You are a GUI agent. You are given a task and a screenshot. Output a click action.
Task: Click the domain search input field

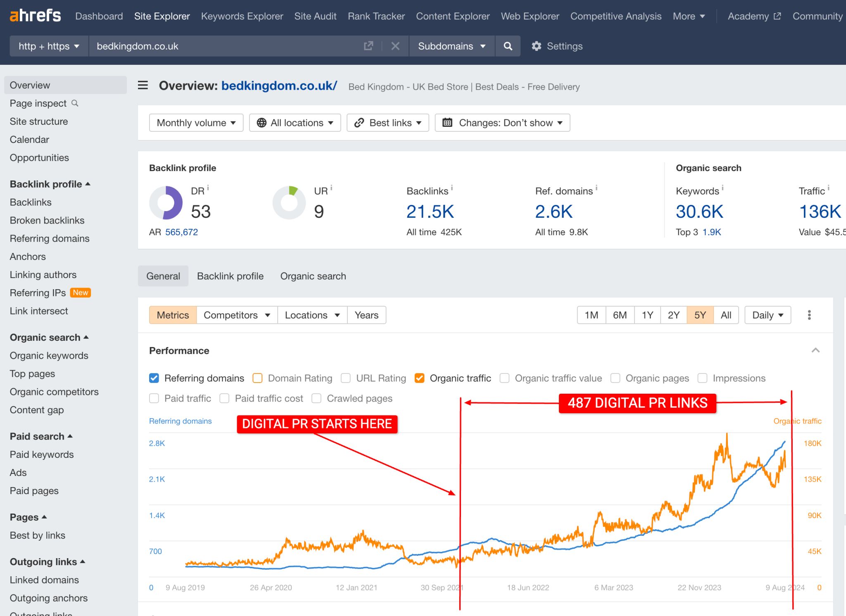point(227,46)
